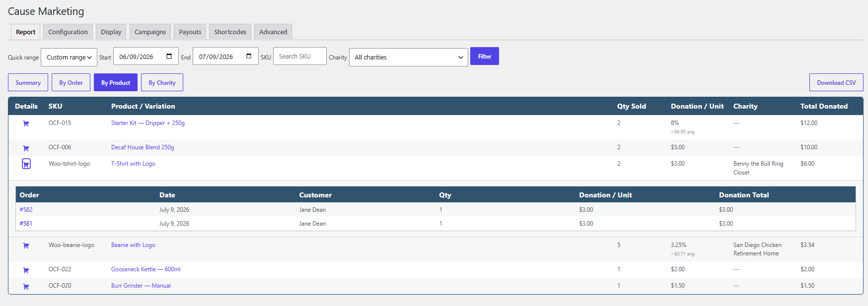Click the 8% donation per unit value
This screenshot has width=868, height=306.
[675, 123]
